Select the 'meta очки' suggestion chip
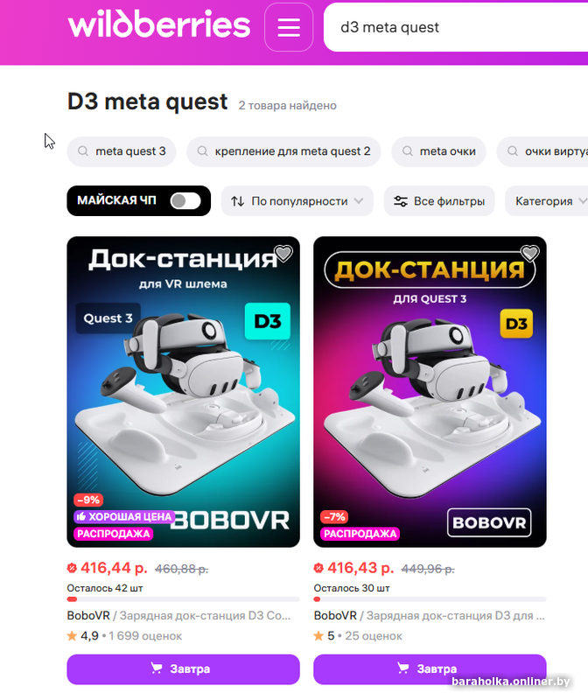 coord(438,151)
